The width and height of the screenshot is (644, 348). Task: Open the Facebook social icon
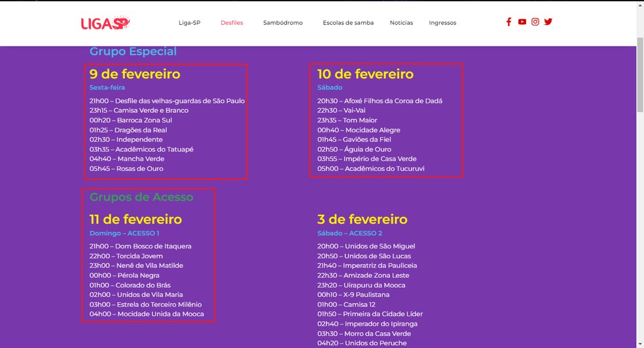pos(509,22)
